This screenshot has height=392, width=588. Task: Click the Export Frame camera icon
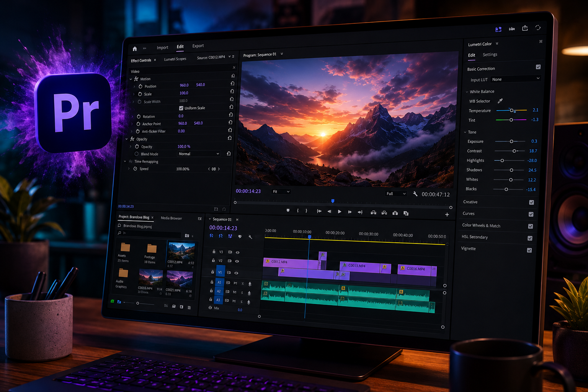[x=395, y=213]
